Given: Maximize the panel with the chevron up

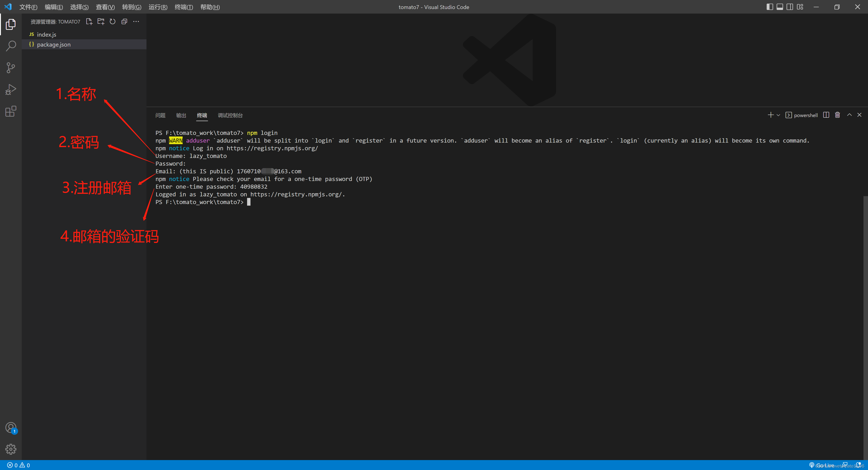Looking at the screenshot, I should tap(849, 115).
